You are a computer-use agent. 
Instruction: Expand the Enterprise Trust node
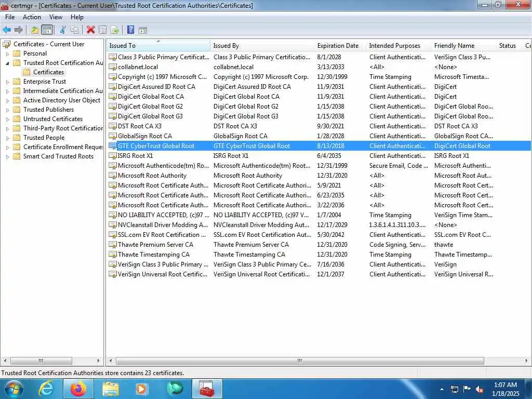(x=7, y=82)
